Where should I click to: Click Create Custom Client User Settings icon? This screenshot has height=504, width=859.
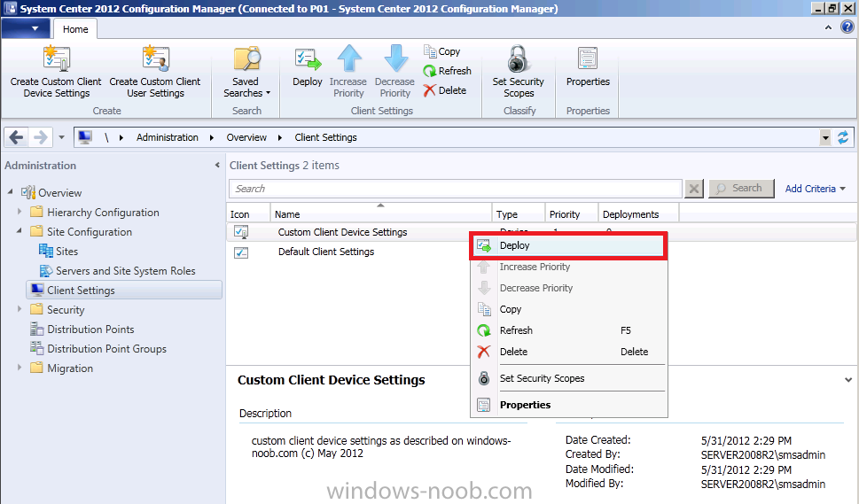[x=156, y=59]
